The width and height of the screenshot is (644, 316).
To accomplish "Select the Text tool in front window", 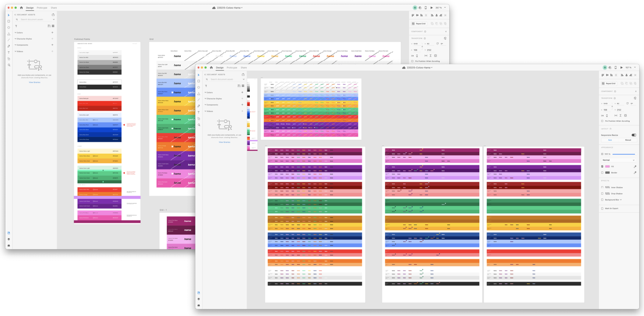I will coord(199,112).
